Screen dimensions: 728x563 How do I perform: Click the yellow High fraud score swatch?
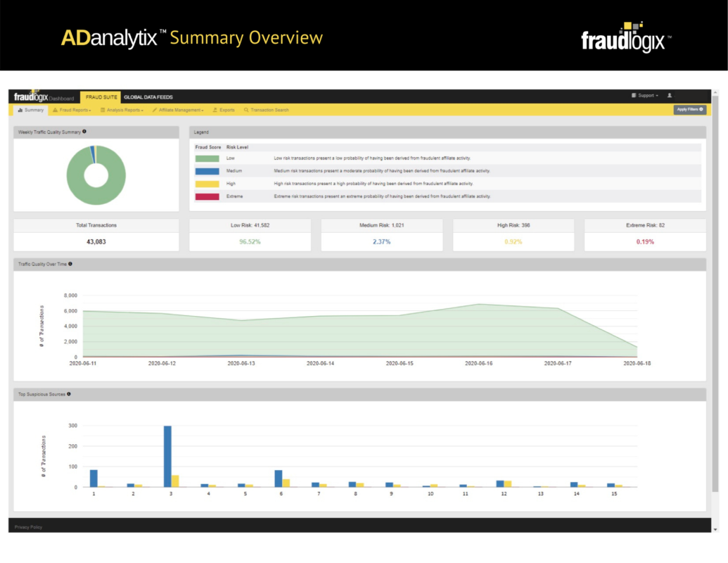tap(207, 184)
